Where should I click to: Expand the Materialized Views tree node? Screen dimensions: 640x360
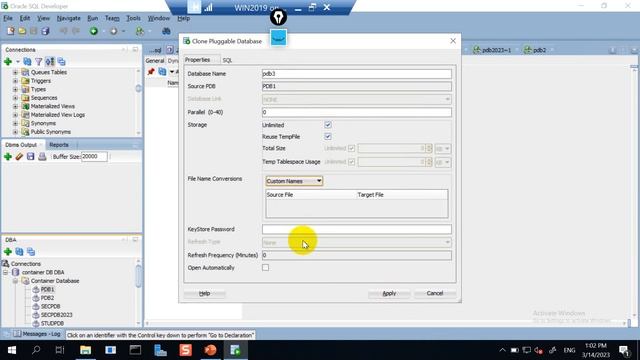pyautogui.click(x=15, y=106)
